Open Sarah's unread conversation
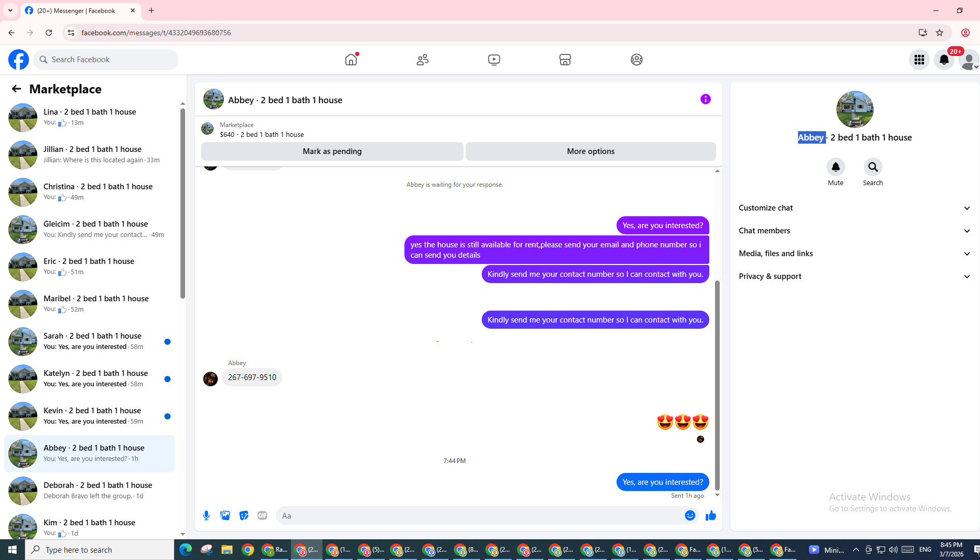 90,341
